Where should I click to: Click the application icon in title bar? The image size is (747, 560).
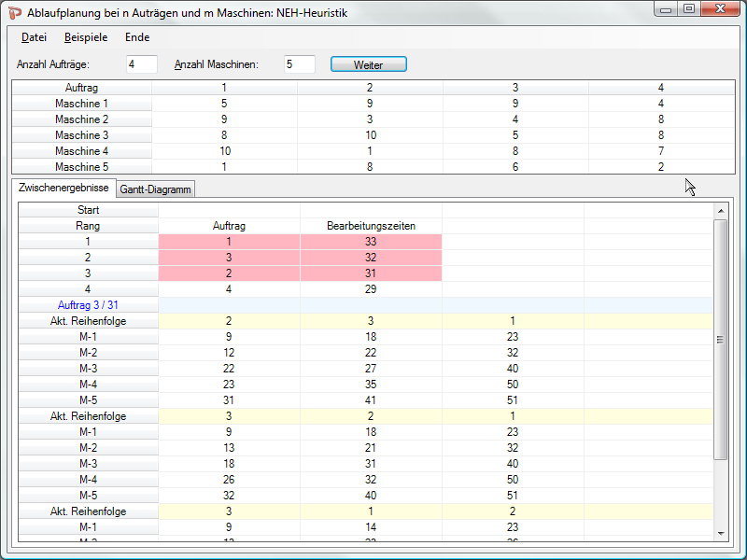click(15, 11)
